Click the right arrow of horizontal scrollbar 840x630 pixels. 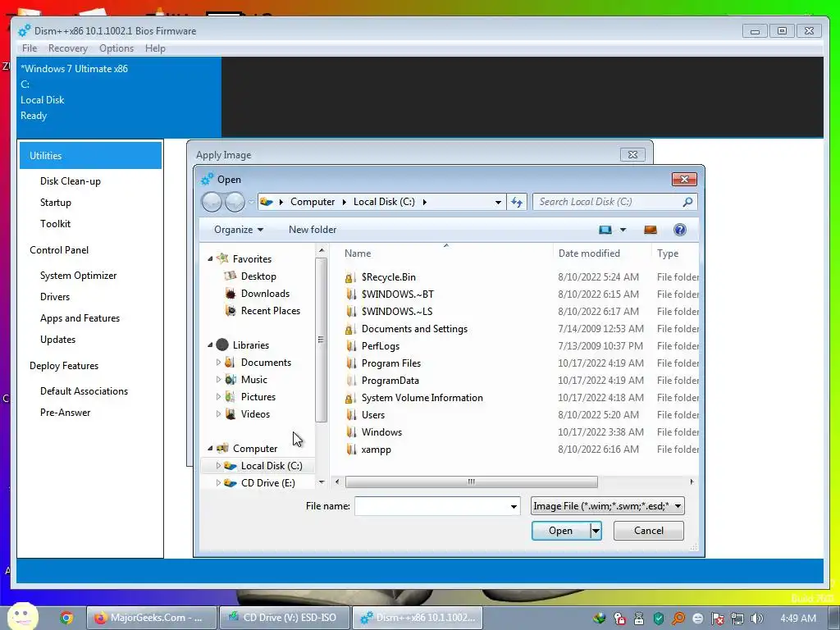point(692,482)
